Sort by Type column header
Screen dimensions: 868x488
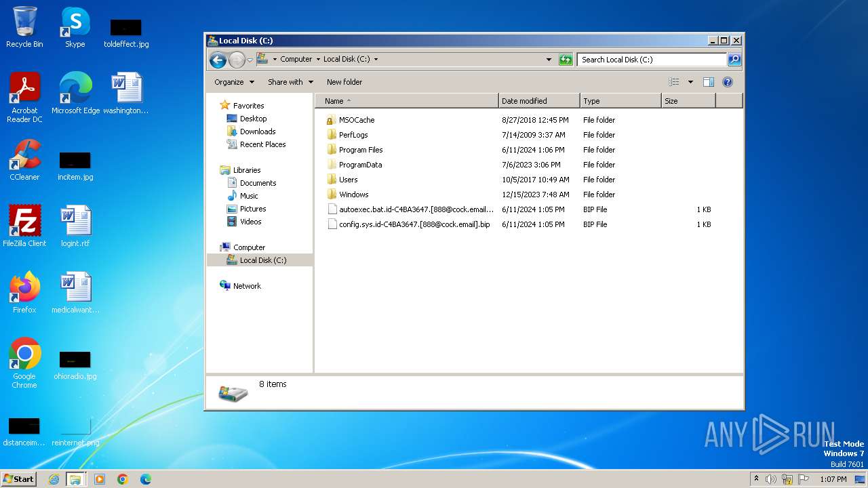coord(620,101)
